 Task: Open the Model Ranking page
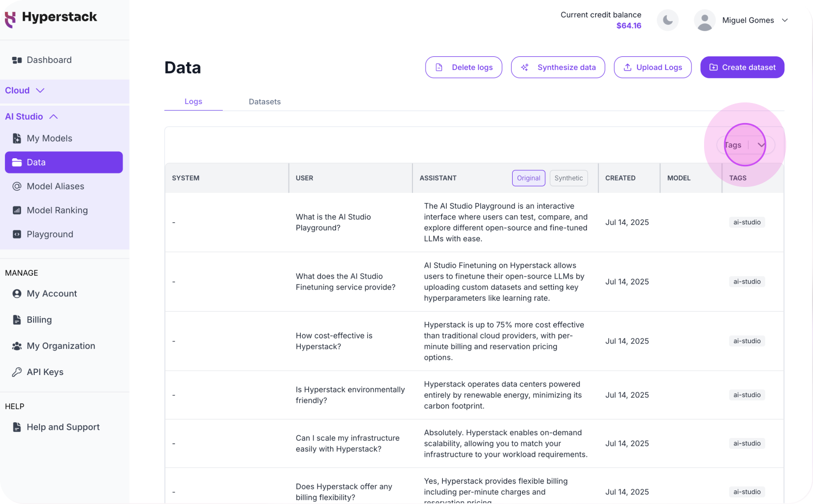click(x=57, y=210)
